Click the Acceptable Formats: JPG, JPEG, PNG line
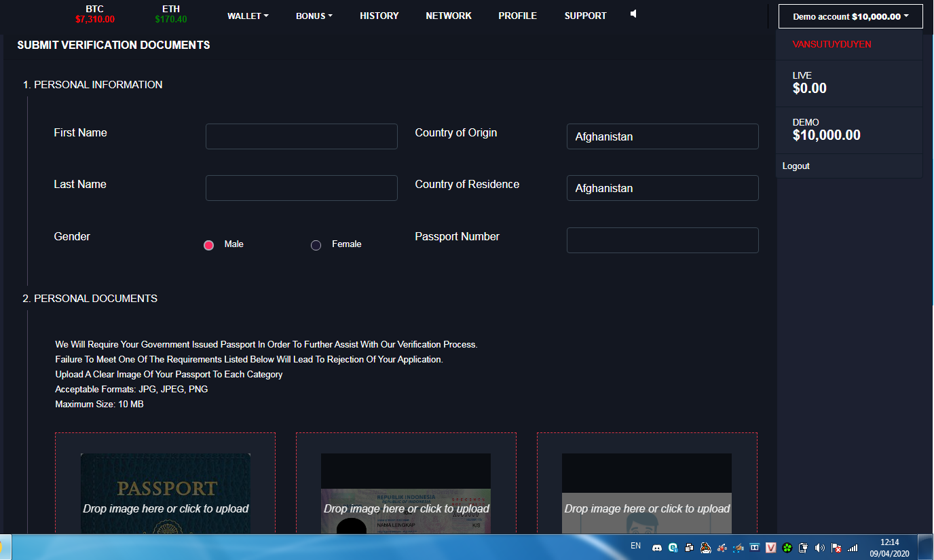This screenshot has height=560, width=934. [x=132, y=390]
